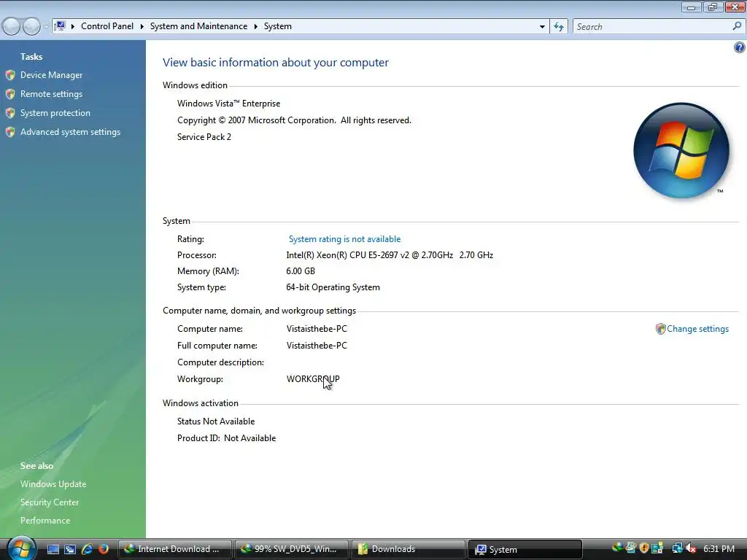Click the WORKGROUP value text

point(313,379)
